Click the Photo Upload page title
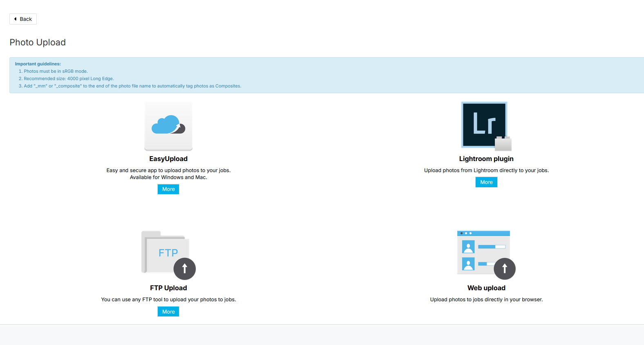The height and width of the screenshot is (345, 644). click(x=38, y=43)
